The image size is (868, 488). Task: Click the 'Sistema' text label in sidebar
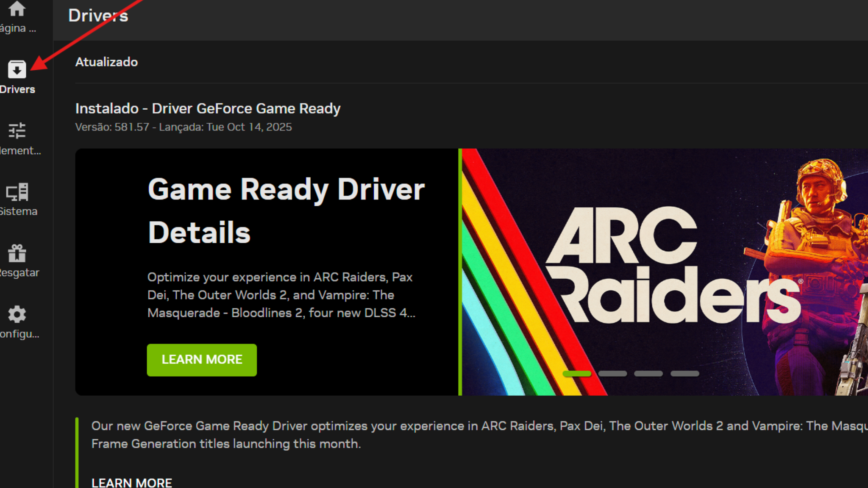pos(18,211)
